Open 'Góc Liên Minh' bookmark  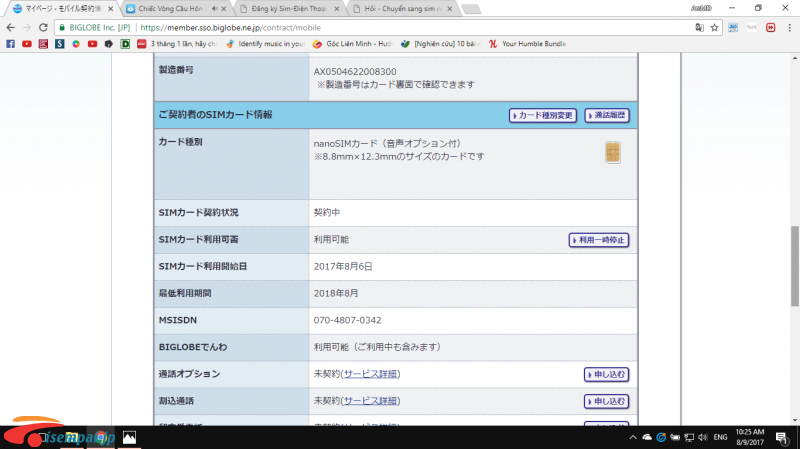353,44
